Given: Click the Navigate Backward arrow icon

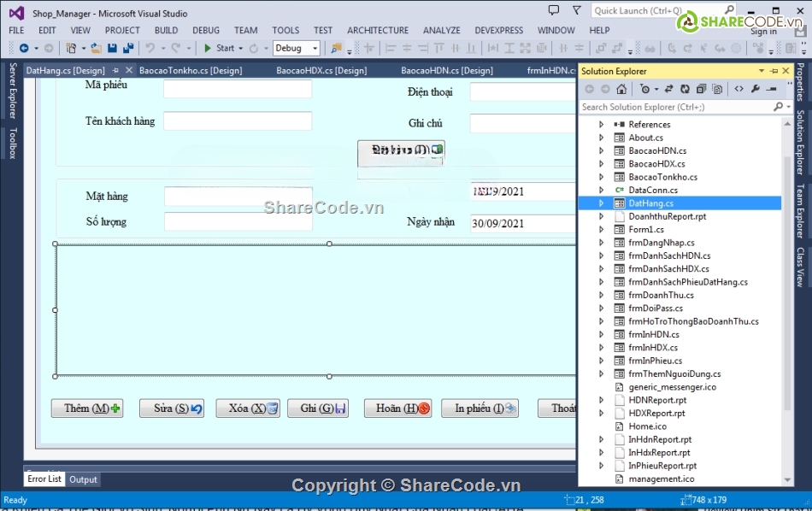Looking at the screenshot, I should tap(24, 48).
